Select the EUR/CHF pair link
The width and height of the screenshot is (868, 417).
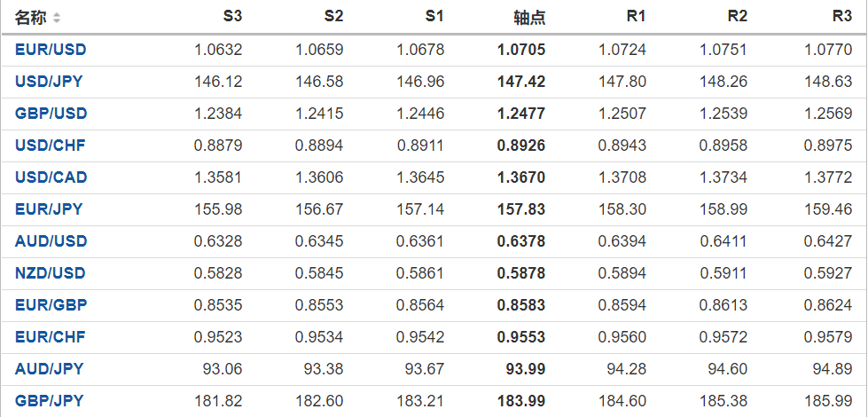click(51, 337)
